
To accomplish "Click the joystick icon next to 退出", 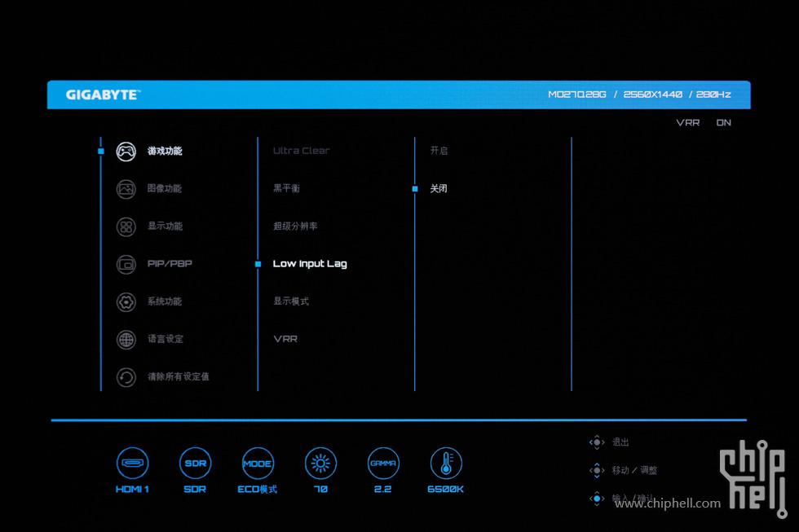I will tap(597, 442).
